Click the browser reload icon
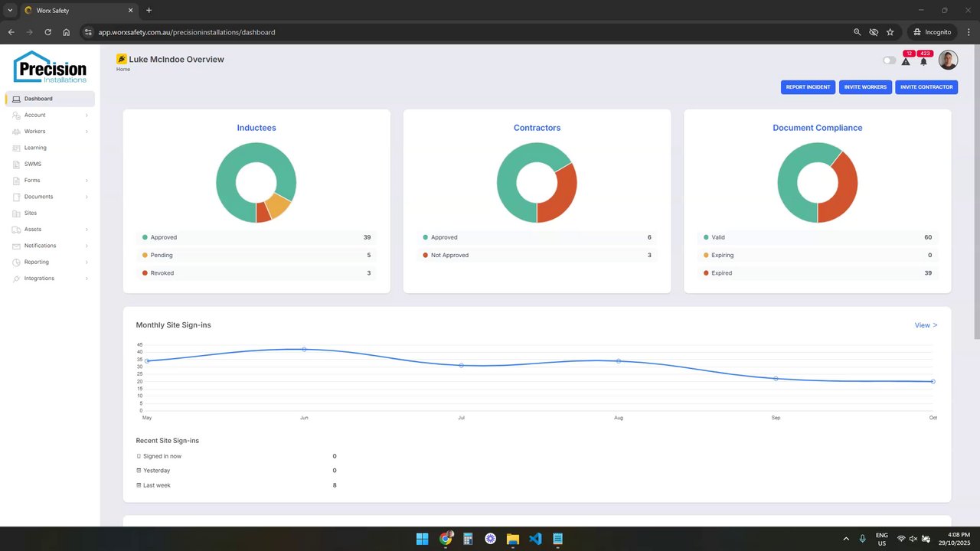Viewport: 980px width, 551px height. [x=48, y=32]
